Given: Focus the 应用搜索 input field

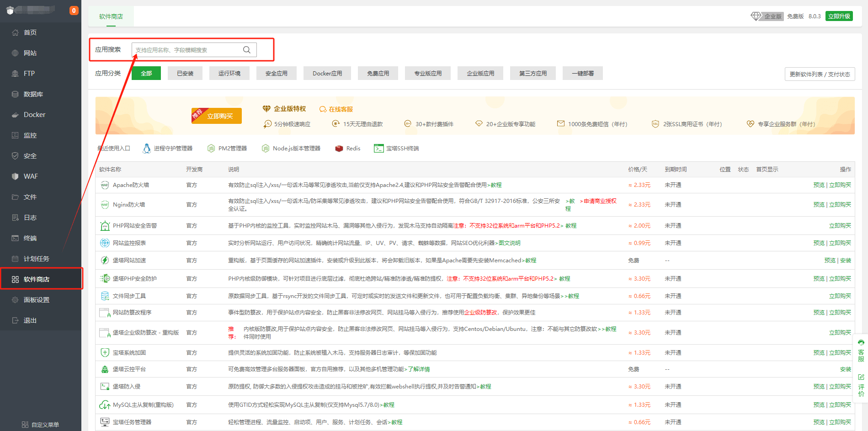Looking at the screenshot, I should pos(187,50).
